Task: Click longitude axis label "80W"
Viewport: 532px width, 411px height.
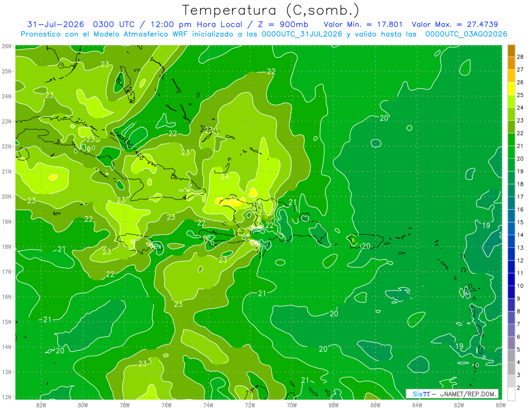Action: tap(83, 405)
